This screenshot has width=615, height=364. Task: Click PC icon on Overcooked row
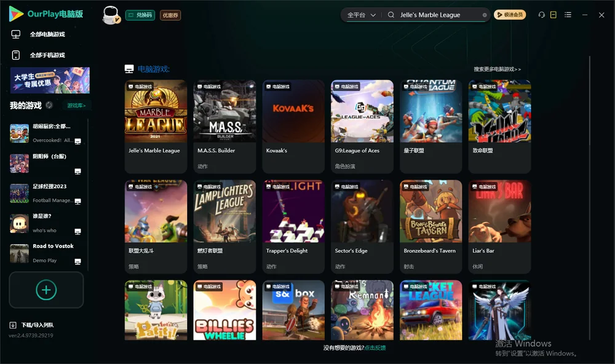[x=77, y=141]
